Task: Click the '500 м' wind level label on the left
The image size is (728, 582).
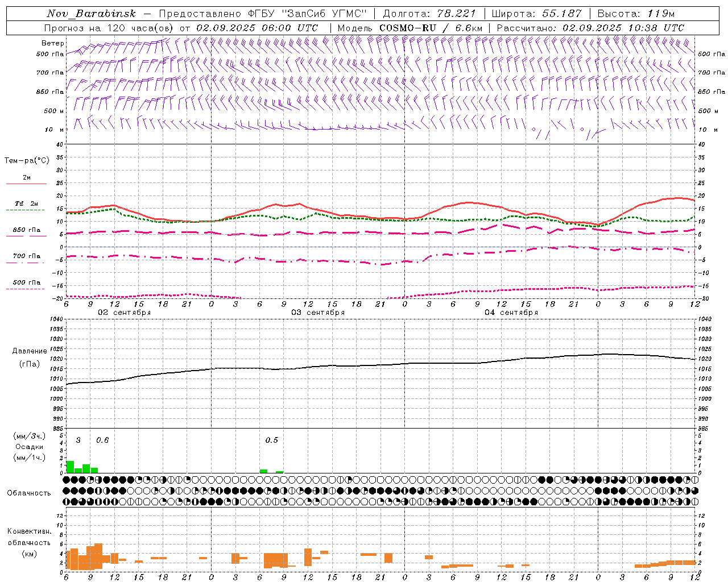Action: point(55,111)
